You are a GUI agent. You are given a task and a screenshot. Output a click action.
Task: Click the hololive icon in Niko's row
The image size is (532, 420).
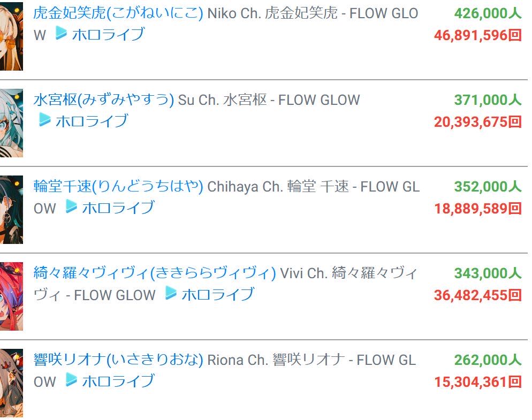pyautogui.click(x=61, y=33)
